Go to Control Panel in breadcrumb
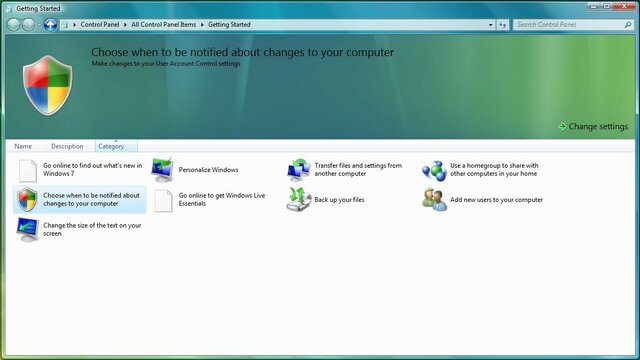 (100, 24)
